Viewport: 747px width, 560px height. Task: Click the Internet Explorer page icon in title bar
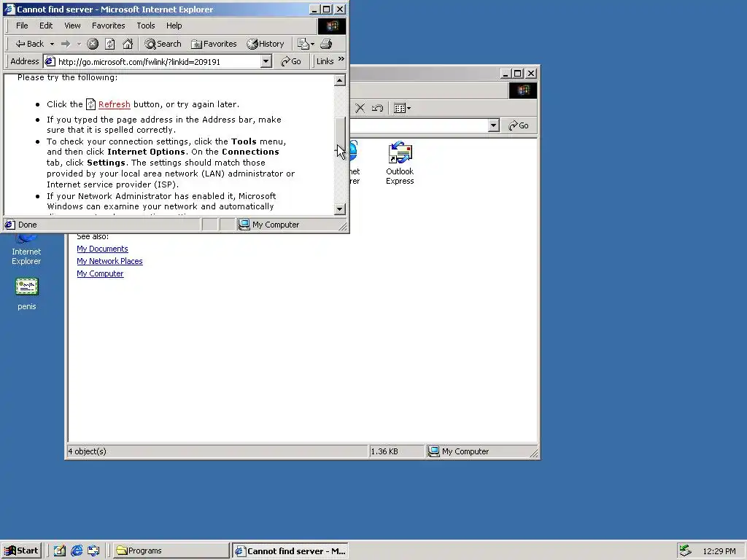[x=9, y=9]
